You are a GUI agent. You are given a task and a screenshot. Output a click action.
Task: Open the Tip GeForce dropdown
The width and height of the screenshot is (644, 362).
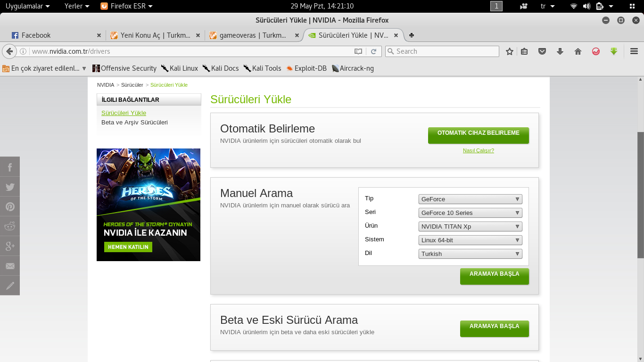click(x=471, y=199)
